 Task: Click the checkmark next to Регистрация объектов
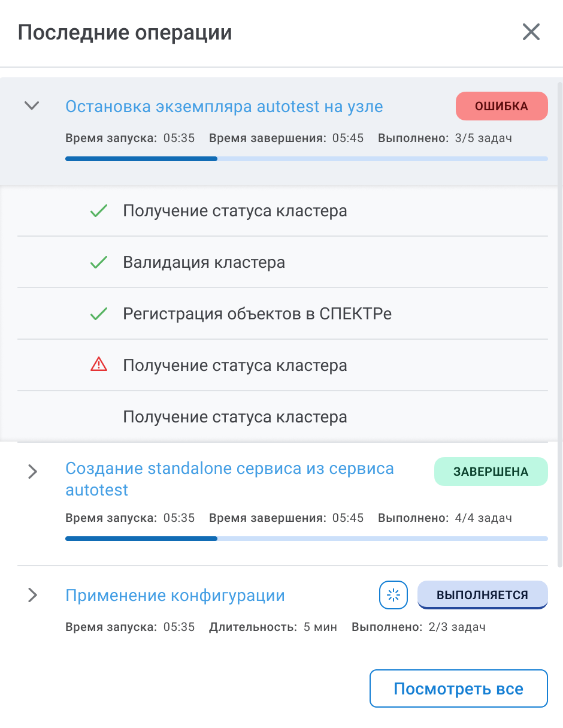tap(98, 313)
